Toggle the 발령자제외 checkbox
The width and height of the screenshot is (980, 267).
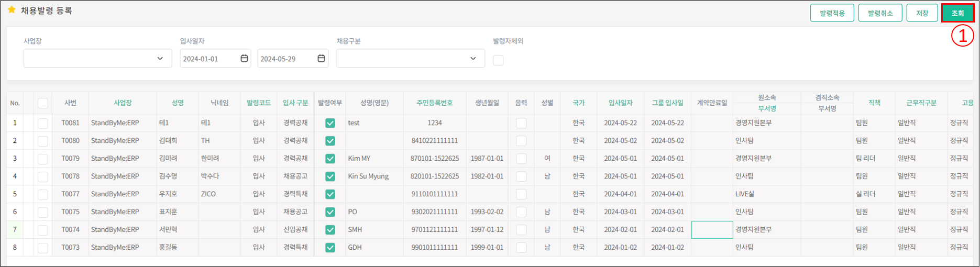[498, 60]
